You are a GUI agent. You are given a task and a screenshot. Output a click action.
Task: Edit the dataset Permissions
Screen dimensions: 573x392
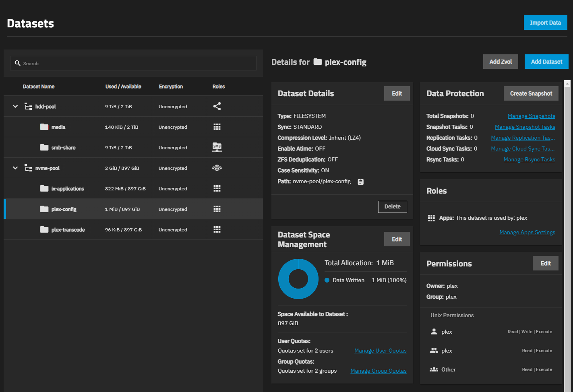coord(545,263)
